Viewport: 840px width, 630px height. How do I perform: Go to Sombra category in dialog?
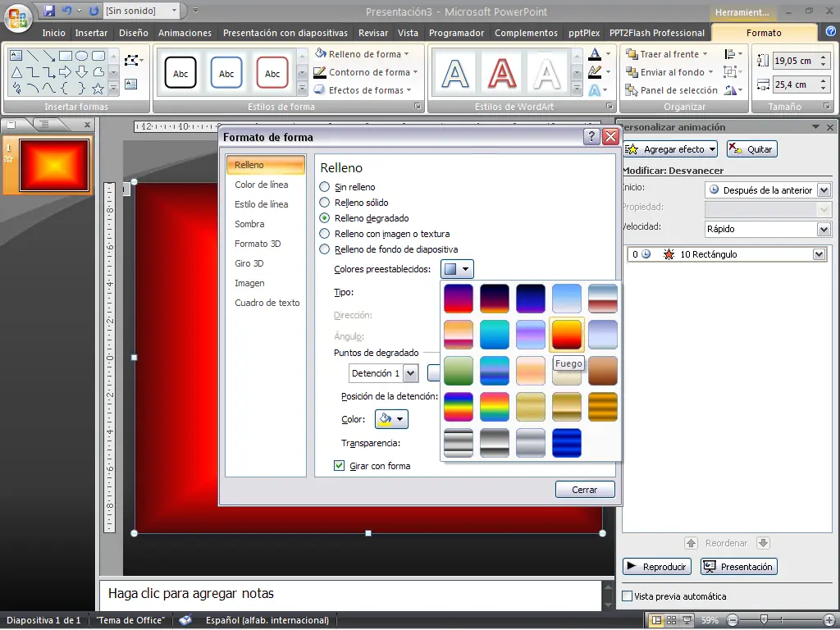click(x=249, y=224)
